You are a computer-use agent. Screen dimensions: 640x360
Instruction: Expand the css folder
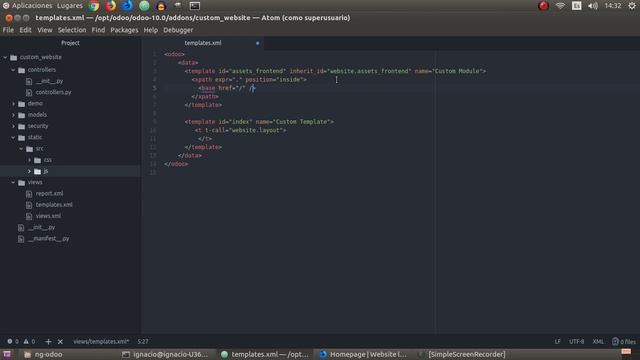pyautogui.click(x=29, y=160)
